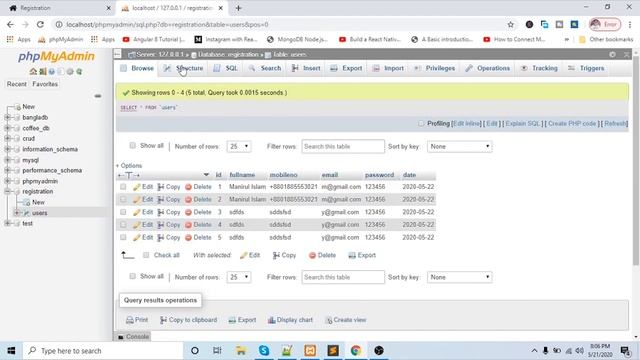
Task: Expand the users table tree node
Action: coord(17,213)
